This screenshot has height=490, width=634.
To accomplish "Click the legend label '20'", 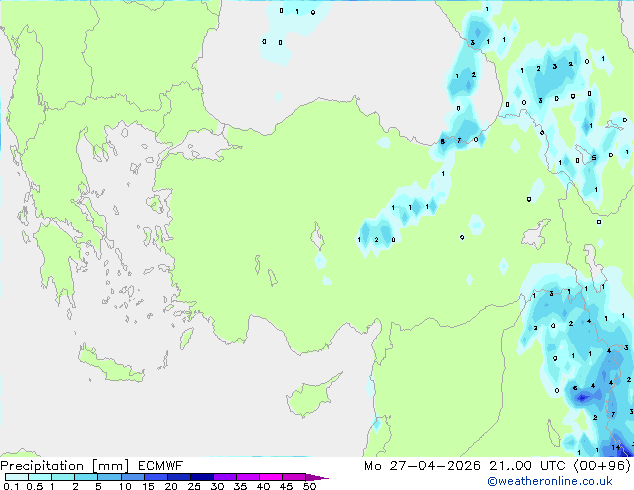I will (171, 486).
